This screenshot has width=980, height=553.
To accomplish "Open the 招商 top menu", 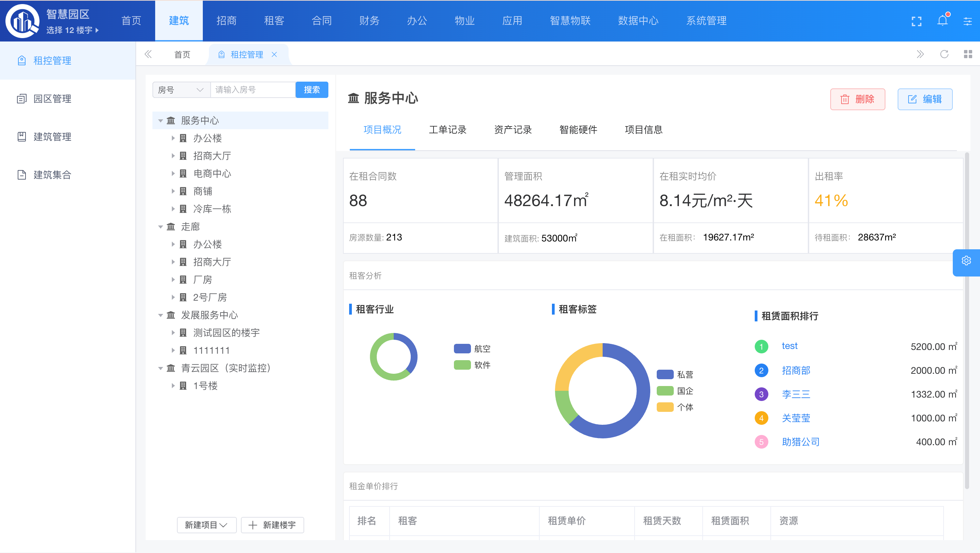I will pyautogui.click(x=226, y=21).
